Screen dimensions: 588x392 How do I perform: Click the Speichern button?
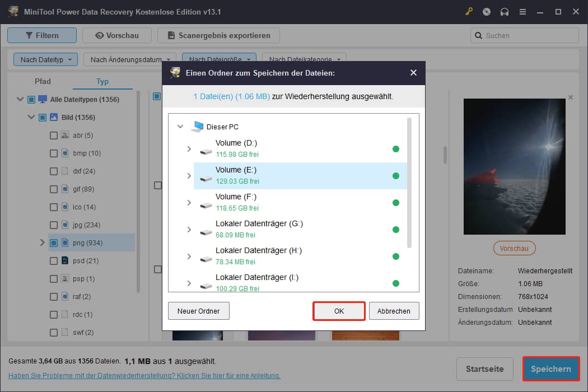tap(551, 368)
